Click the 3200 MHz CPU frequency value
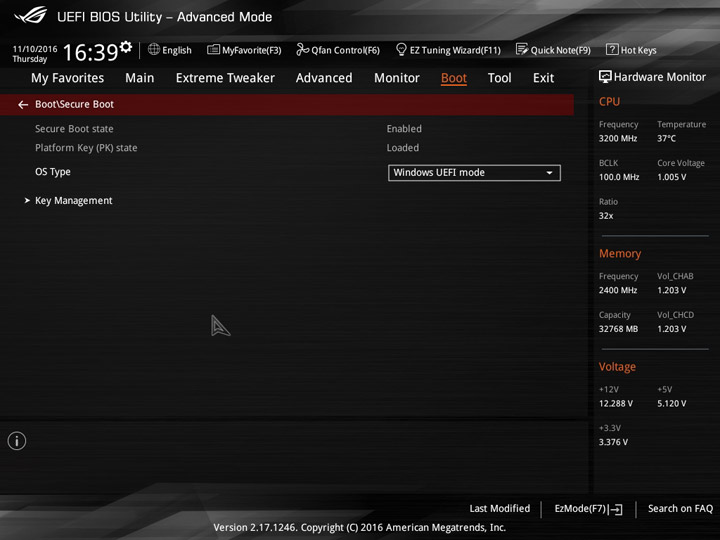This screenshot has height=540, width=720. [x=618, y=138]
